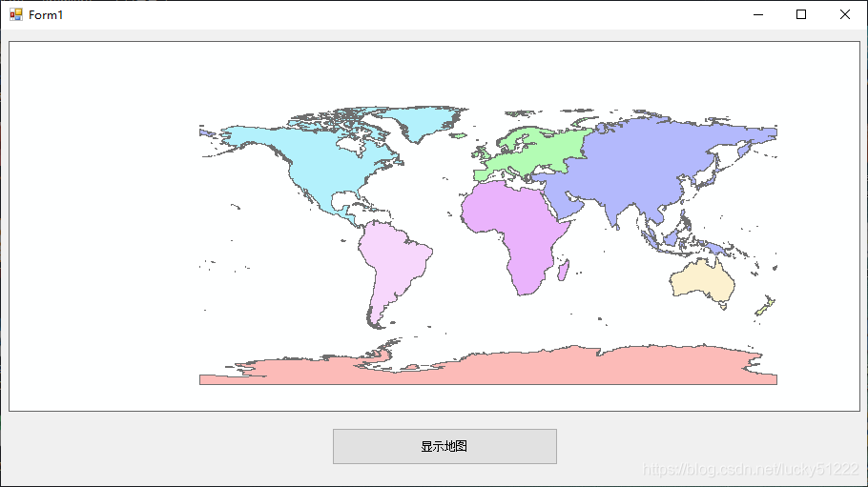
Task: Close the Form1 window
Action: click(845, 14)
